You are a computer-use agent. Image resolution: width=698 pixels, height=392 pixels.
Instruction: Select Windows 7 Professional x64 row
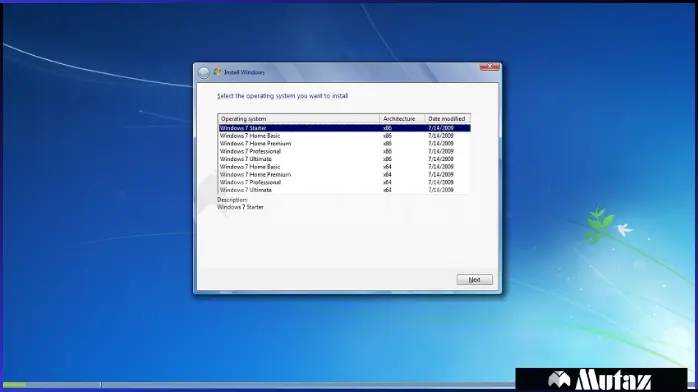click(344, 182)
